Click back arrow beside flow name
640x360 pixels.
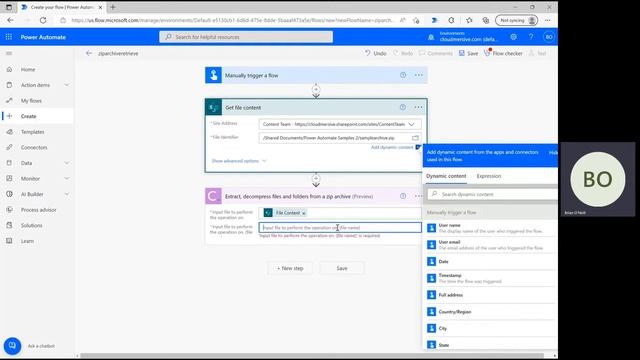[89, 53]
